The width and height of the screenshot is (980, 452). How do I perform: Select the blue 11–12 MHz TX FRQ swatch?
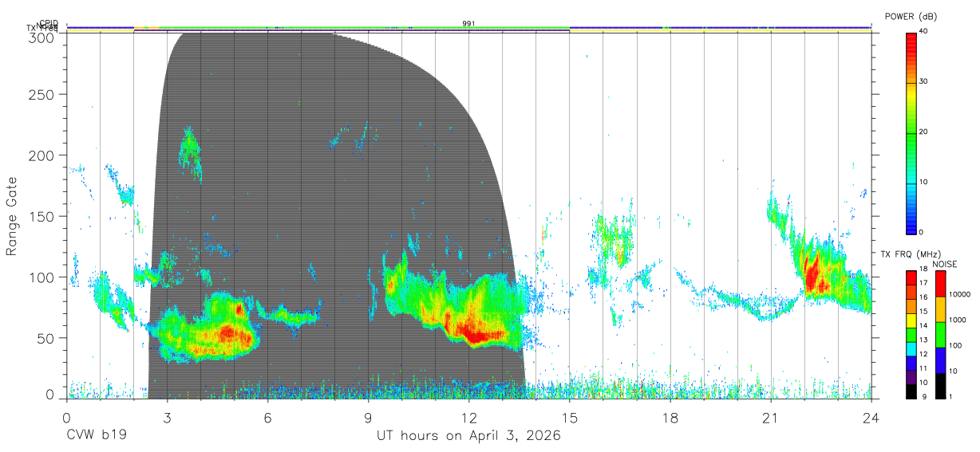point(911,363)
